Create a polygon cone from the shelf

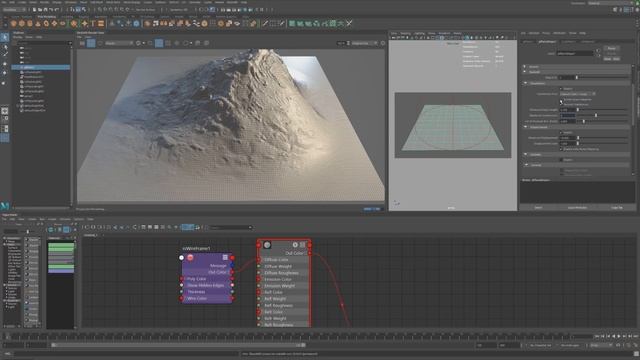[x=38, y=24]
